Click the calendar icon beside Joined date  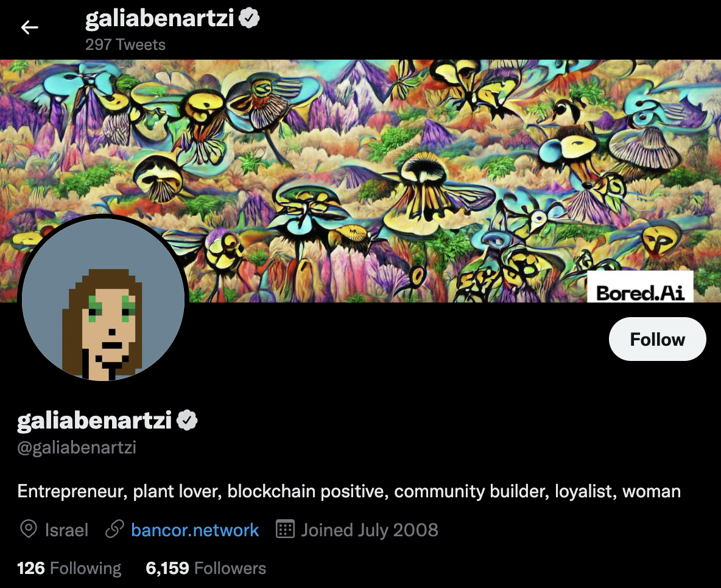284,529
